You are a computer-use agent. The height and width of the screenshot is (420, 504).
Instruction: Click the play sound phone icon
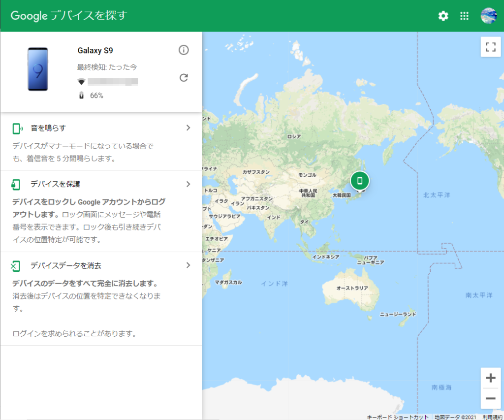pyautogui.click(x=17, y=129)
